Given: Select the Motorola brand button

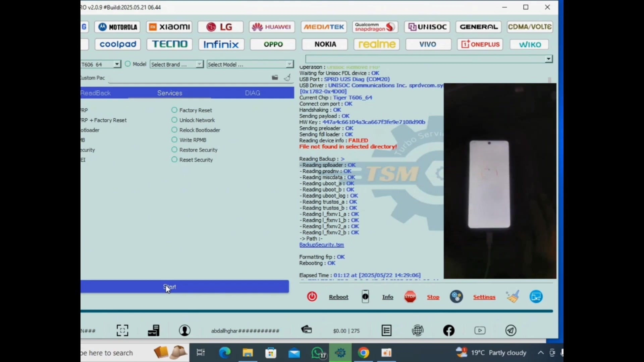Looking at the screenshot, I should coord(117,27).
